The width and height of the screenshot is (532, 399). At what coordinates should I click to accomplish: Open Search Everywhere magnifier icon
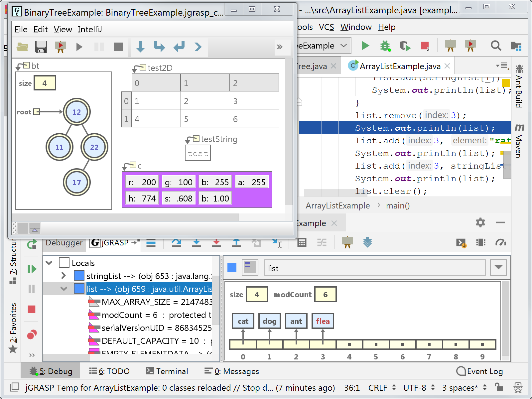pyautogui.click(x=496, y=46)
